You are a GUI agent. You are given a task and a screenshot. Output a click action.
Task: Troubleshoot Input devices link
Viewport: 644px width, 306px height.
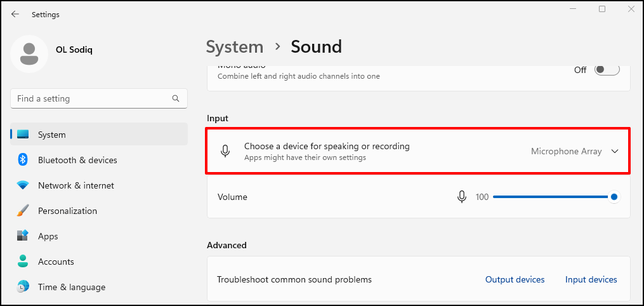(x=591, y=280)
